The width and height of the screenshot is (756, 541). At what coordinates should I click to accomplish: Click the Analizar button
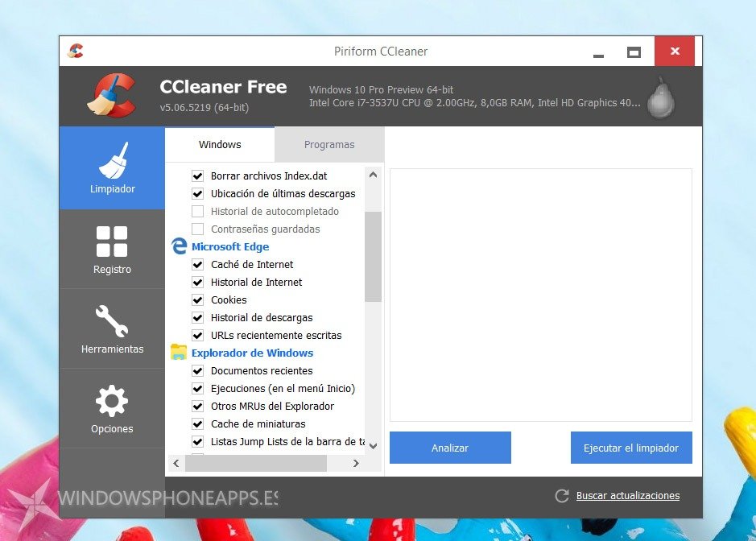click(x=450, y=448)
